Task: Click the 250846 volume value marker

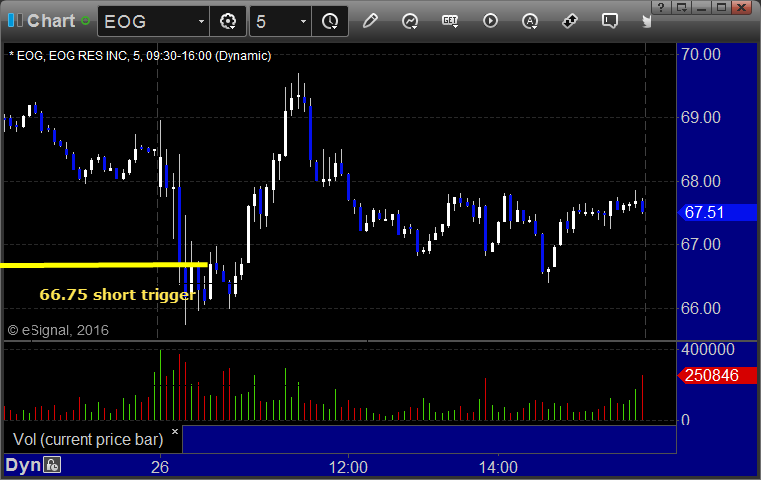Action: tap(716, 375)
